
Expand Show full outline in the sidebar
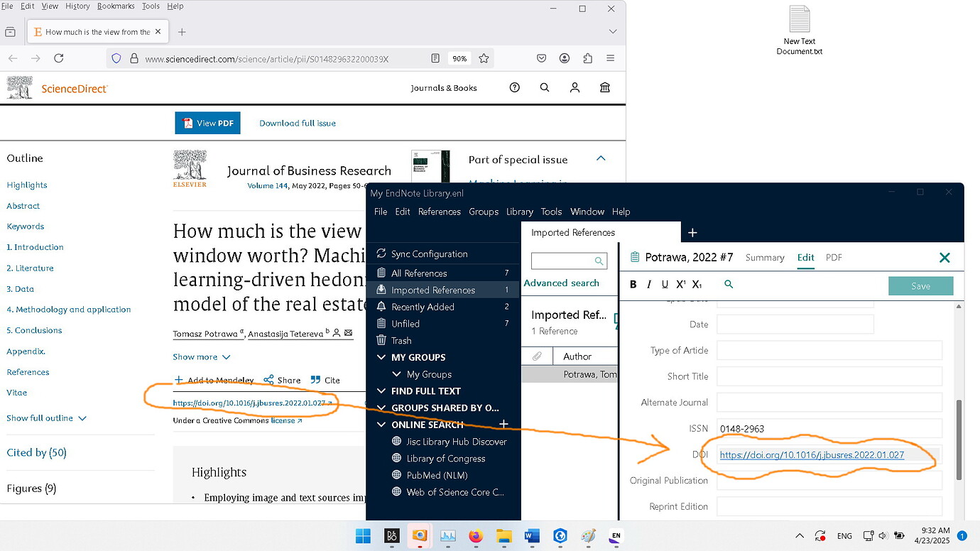pyautogui.click(x=40, y=418)
